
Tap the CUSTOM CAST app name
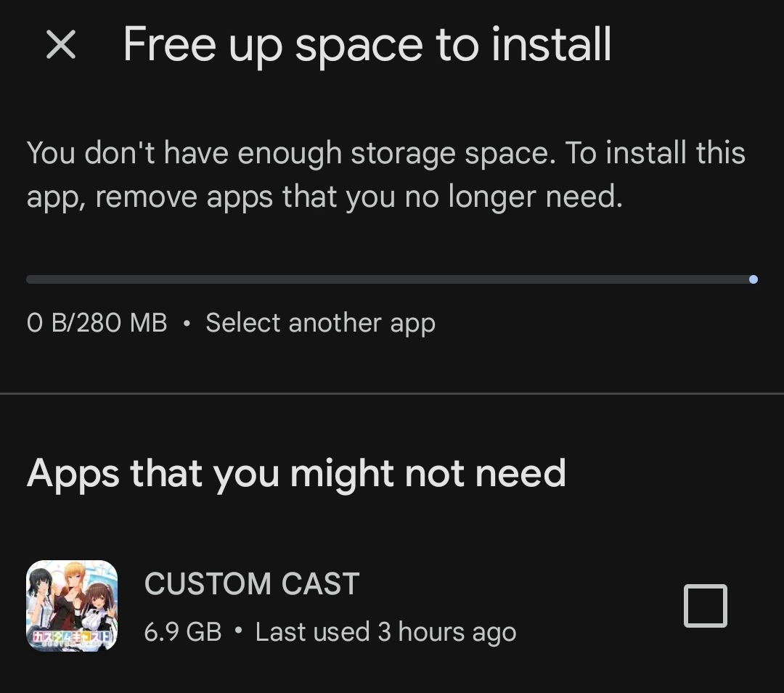pyautogui.click(x=252, y=584)
